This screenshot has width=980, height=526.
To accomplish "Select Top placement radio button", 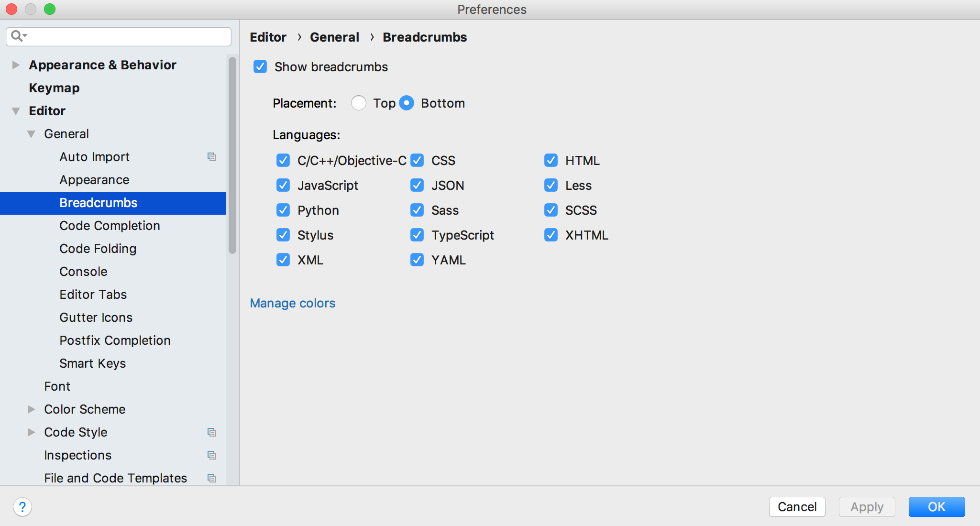I will click(x=359, y=103).
